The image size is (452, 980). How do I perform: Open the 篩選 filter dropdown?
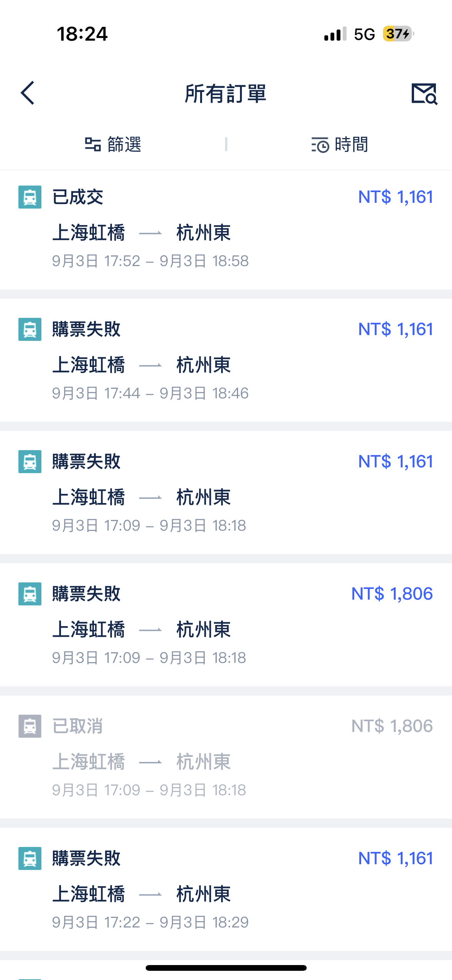pyautogui.click(x=113, y=145)
